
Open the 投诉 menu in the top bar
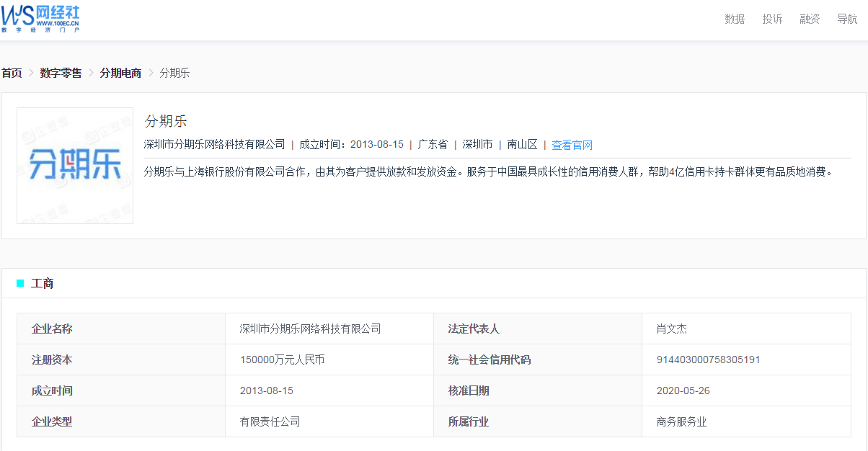pos(772,19)
